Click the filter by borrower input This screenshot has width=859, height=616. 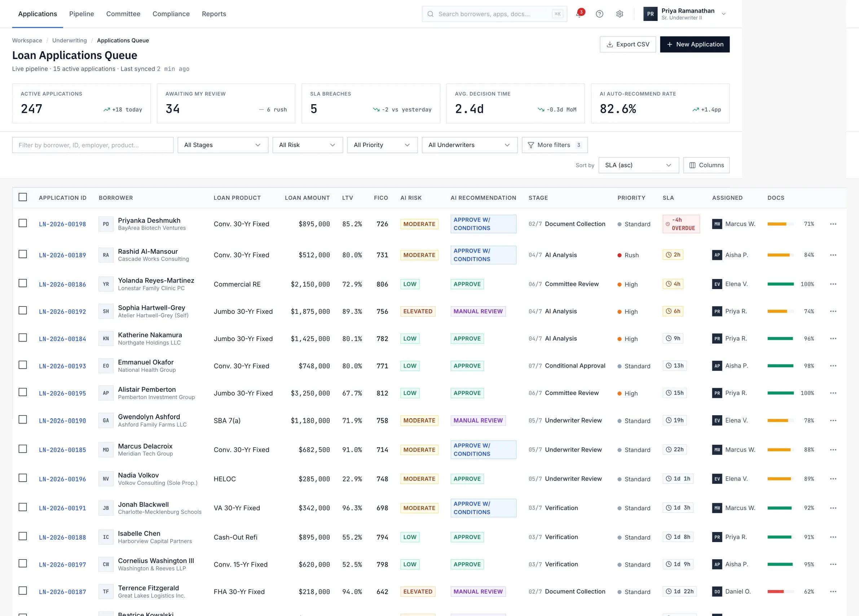point(93,145)
